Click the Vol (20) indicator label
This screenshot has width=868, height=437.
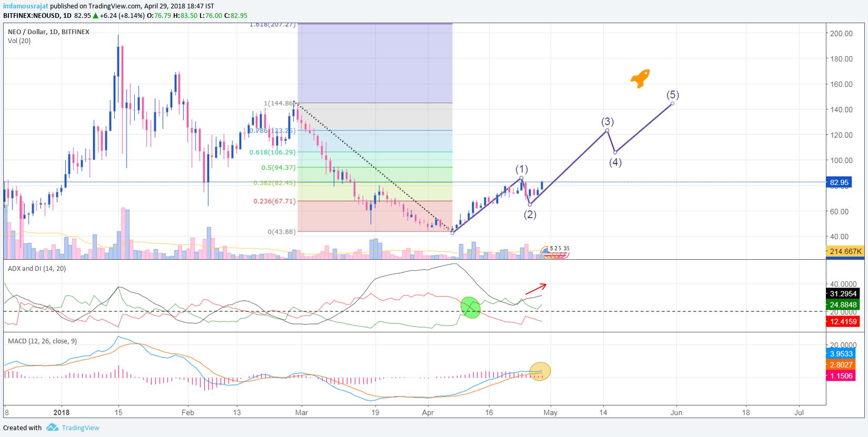pyautogui.click(x=19, y=40)
